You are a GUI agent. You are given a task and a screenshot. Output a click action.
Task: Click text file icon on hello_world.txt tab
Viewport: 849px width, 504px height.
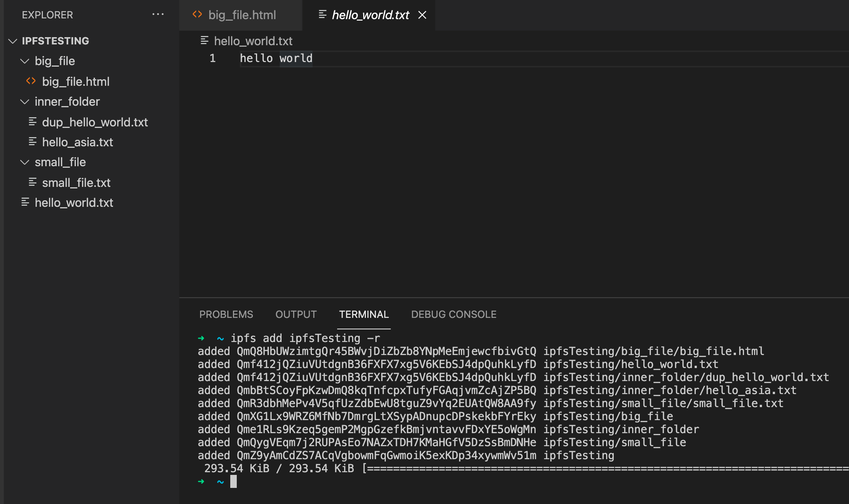coord(323,15)
